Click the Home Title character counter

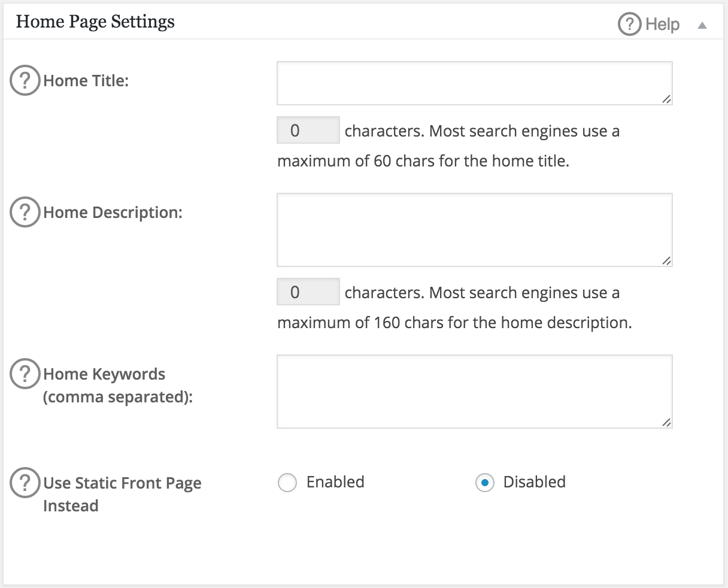click(308, 130)
